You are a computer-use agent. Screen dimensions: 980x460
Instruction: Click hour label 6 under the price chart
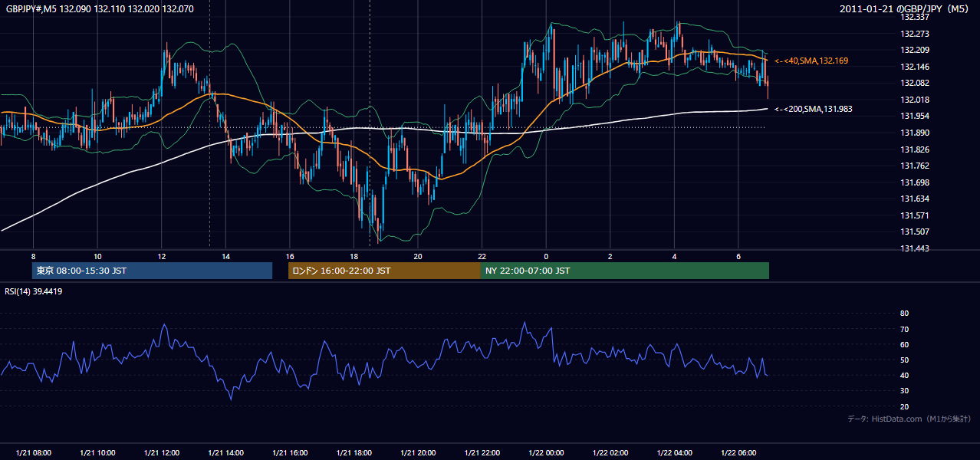coord(738,256)
